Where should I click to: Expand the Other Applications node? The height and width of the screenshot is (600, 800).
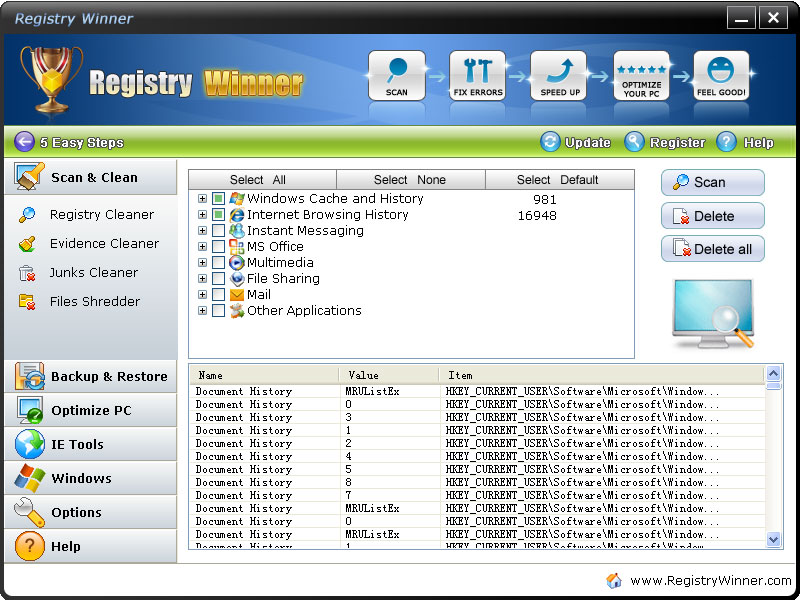pyautogui.click(x=203, y=311)
